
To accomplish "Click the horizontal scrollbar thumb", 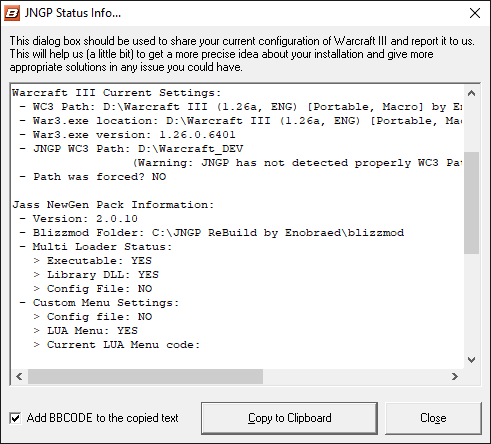I will pyautogui.click(x=145, y=377).
